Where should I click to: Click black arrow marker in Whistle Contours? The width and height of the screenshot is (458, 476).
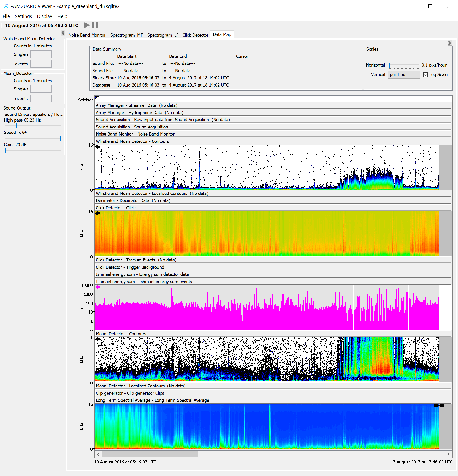pos(98,147)
